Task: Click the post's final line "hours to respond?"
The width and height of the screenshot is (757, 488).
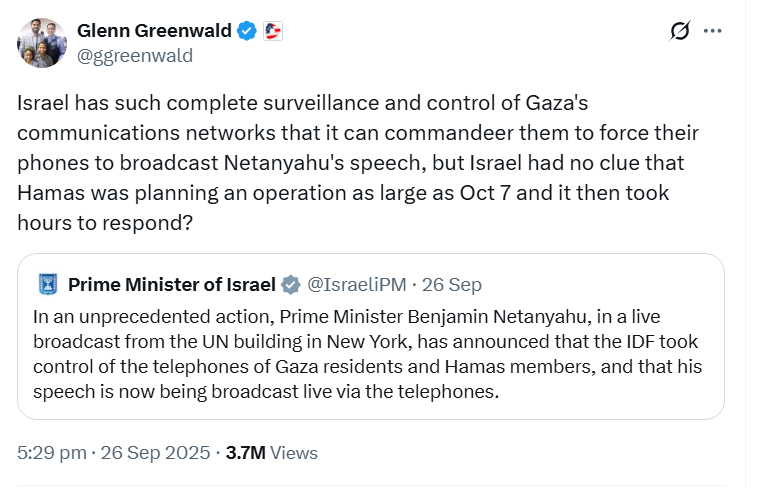Action: (105, 223)
